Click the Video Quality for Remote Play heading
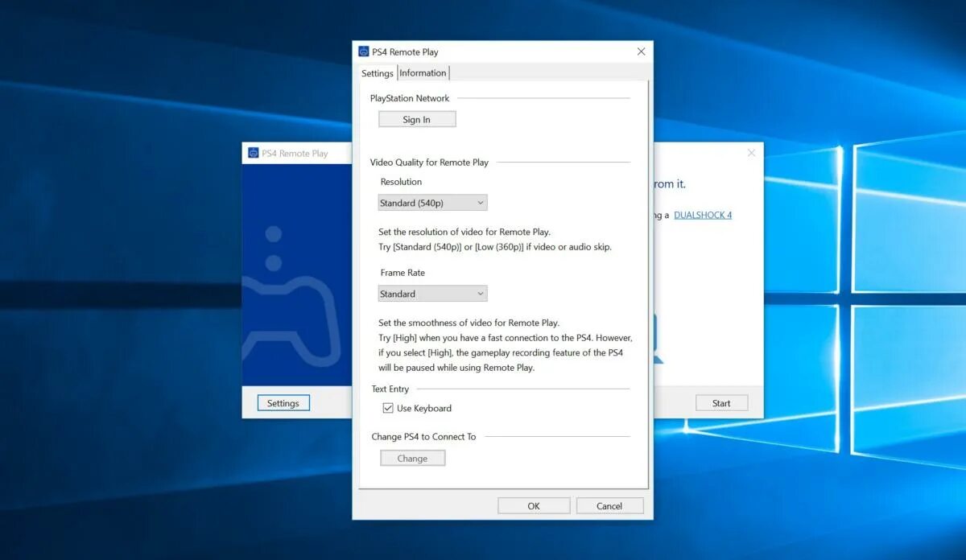 tap(429, 162)
